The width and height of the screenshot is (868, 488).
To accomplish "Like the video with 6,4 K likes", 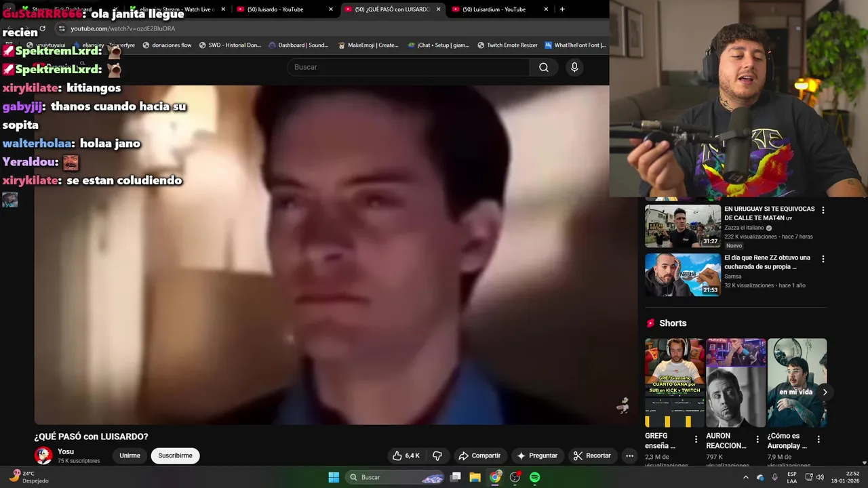I will (406, 455).
